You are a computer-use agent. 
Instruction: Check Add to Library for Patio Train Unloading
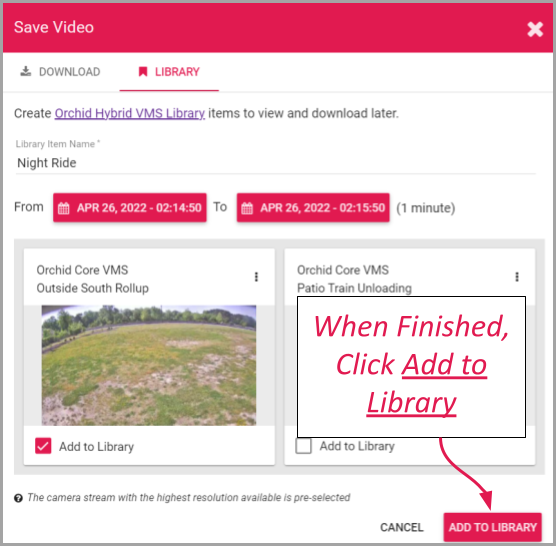coord(304,446)
